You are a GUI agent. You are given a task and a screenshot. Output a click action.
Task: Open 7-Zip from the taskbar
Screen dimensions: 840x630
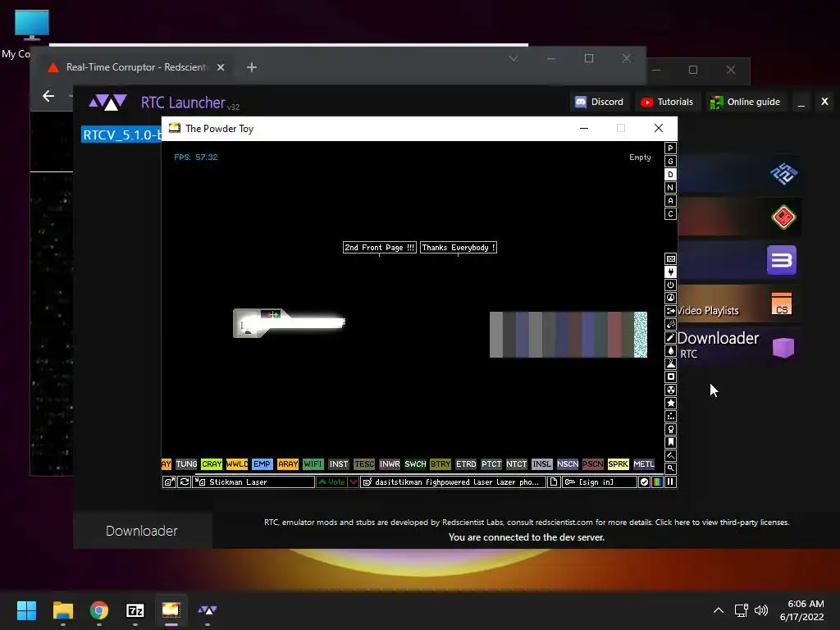[x=135, y=610]
